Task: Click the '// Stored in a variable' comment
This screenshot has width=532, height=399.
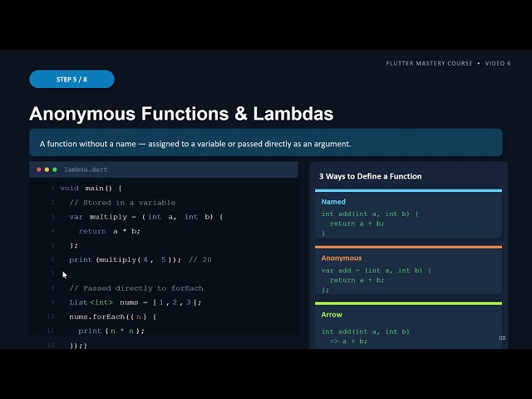Action: [x=122, y=203]
